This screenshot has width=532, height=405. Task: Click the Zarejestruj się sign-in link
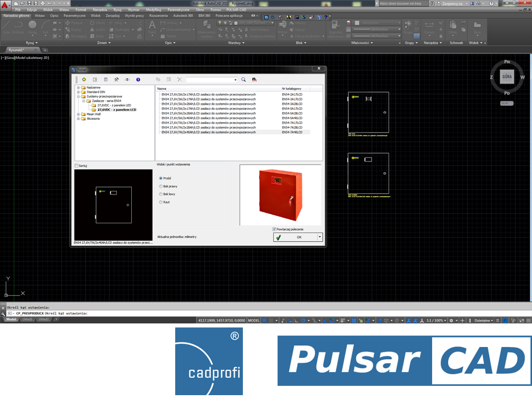[x=452, y=3]
